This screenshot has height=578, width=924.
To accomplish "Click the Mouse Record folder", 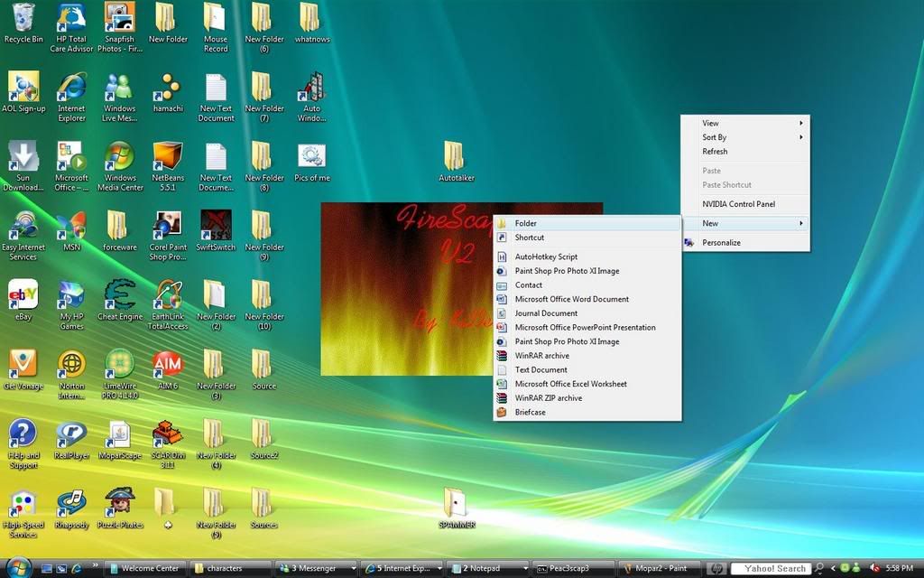I will coord(216,27).
